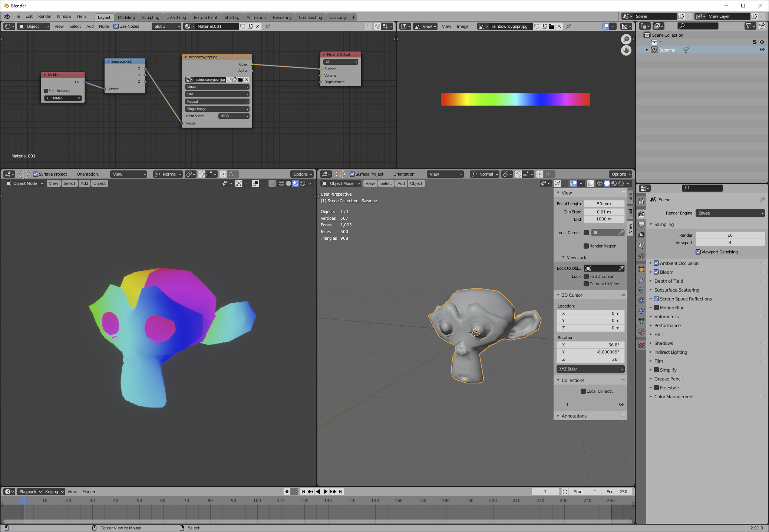Image resolution: width=769 pixels, height=532 pixels.
Task: Select wireframe shading in right viewport
Action: point(600,183)
